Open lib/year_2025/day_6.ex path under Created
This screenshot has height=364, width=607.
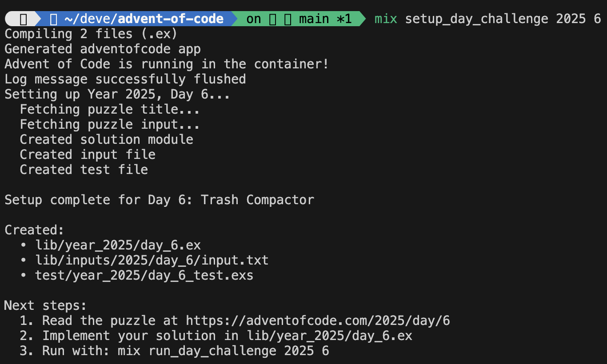click(x=118, y=245)
